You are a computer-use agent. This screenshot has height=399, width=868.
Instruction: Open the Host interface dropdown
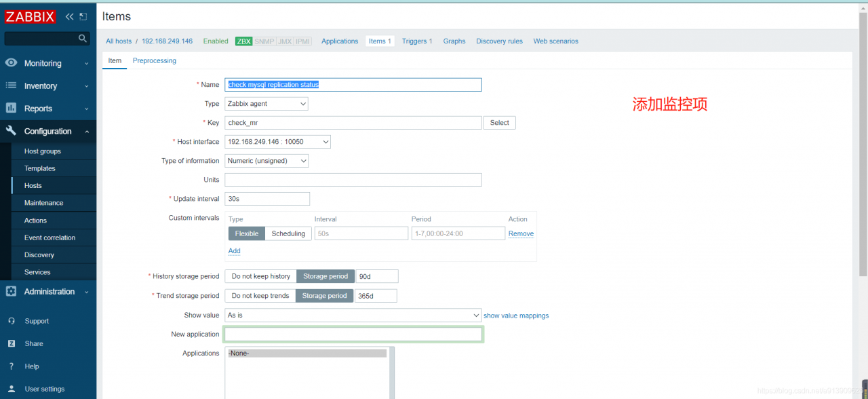[x=278, y=142]
